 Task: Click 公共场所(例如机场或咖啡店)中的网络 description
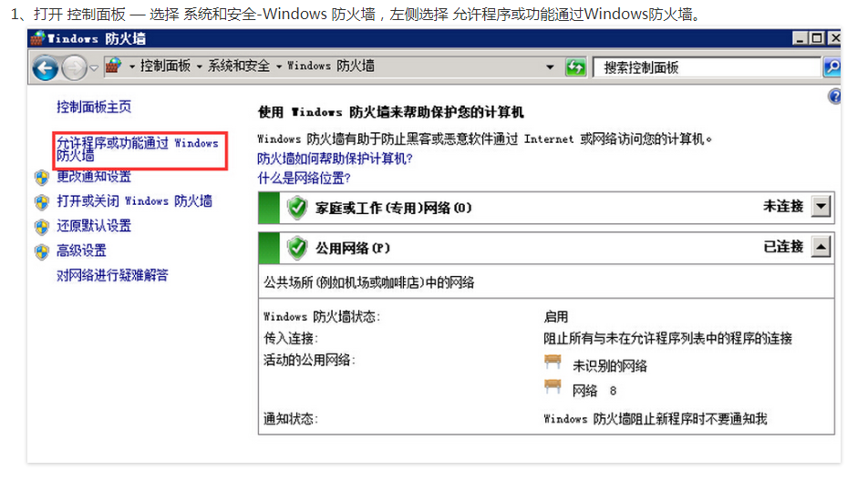point(369,282)
